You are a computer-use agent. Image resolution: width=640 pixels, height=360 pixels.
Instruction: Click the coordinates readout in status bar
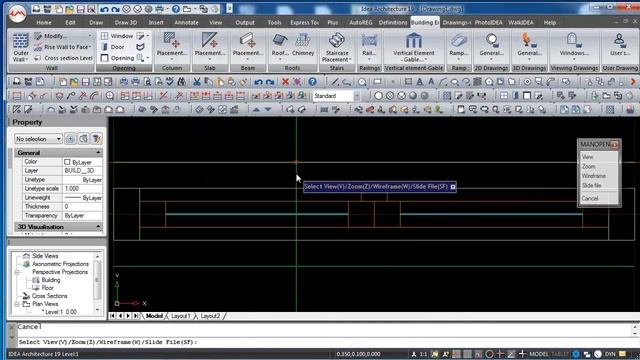click(358, 354)
